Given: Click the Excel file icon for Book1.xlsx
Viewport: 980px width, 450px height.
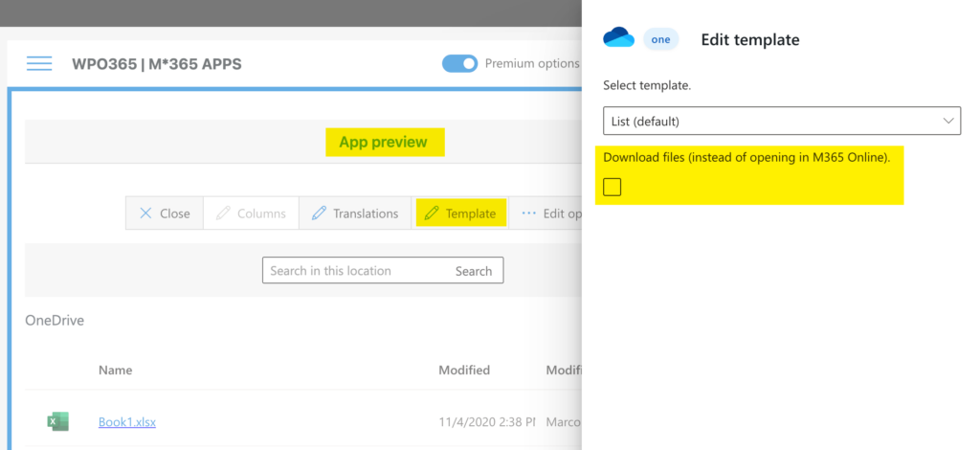Looking at the screenshot, I should coord(57,422).
